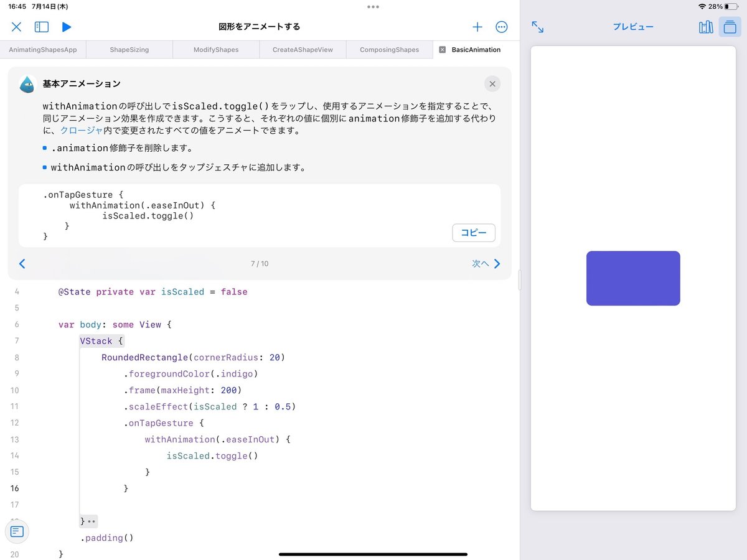Open the library books icon

pyautogui.click(x=706, y=27)
